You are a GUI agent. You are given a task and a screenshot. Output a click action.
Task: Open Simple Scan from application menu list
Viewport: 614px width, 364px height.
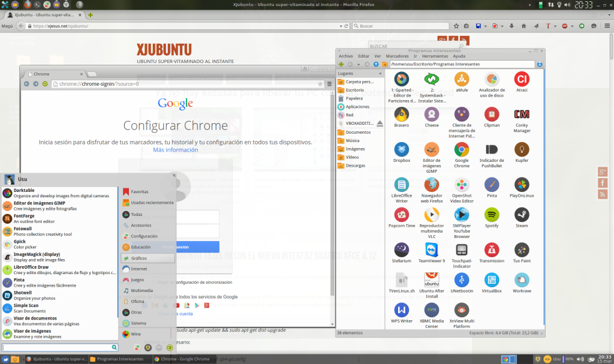point(59,308)
